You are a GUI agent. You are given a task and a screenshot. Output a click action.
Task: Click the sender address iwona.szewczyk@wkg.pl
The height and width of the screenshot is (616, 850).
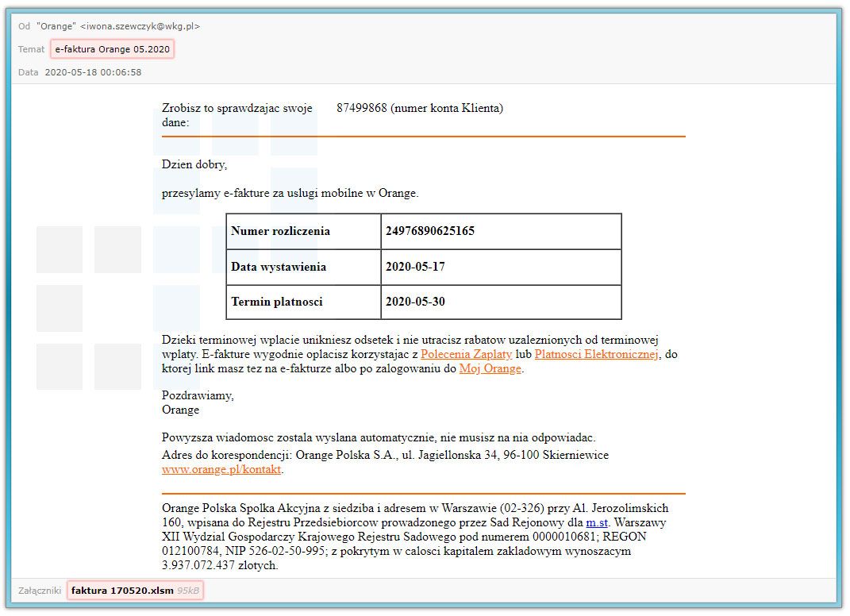coord(140,26)
